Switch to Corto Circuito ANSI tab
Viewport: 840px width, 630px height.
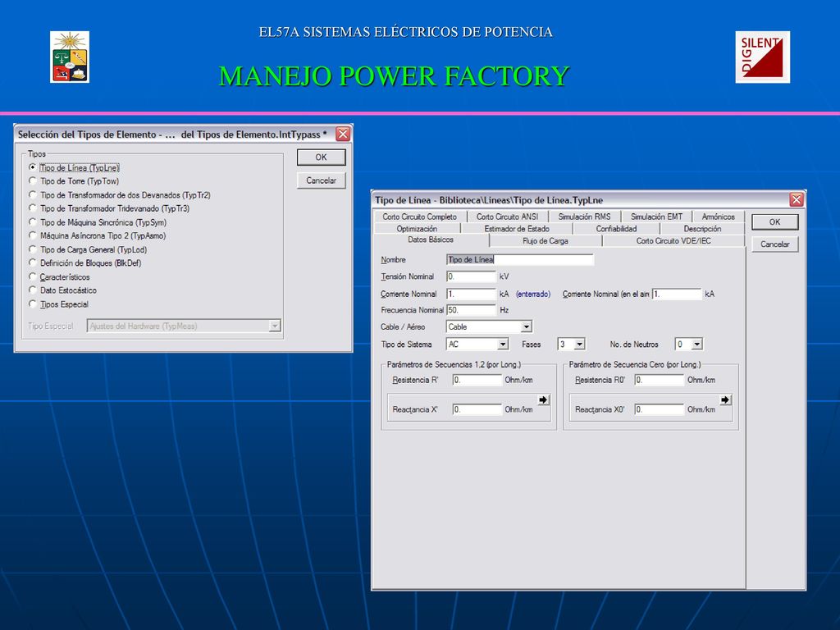[x=507, y=217]
